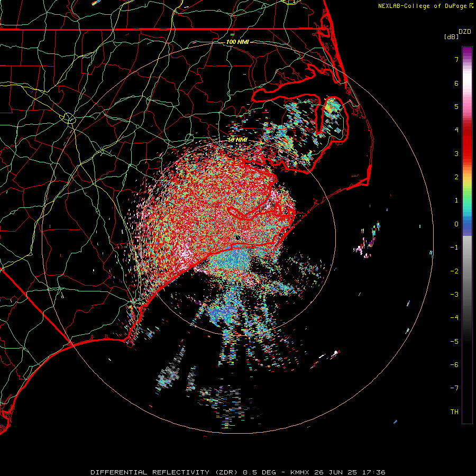Viewport: 476px width, 476px height.
Task: Click the DZD product label above color bar
Action: pyautogui.click(x=465, y=32)
